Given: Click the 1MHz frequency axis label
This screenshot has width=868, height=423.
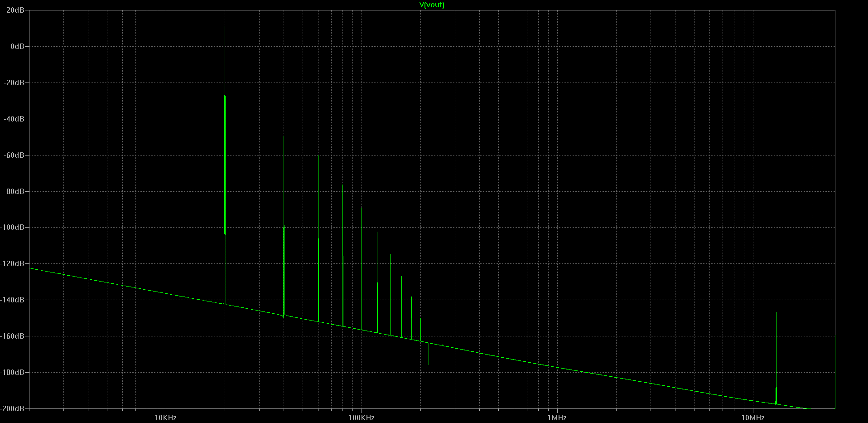Looking at the screenshot, I should [557, 418].
